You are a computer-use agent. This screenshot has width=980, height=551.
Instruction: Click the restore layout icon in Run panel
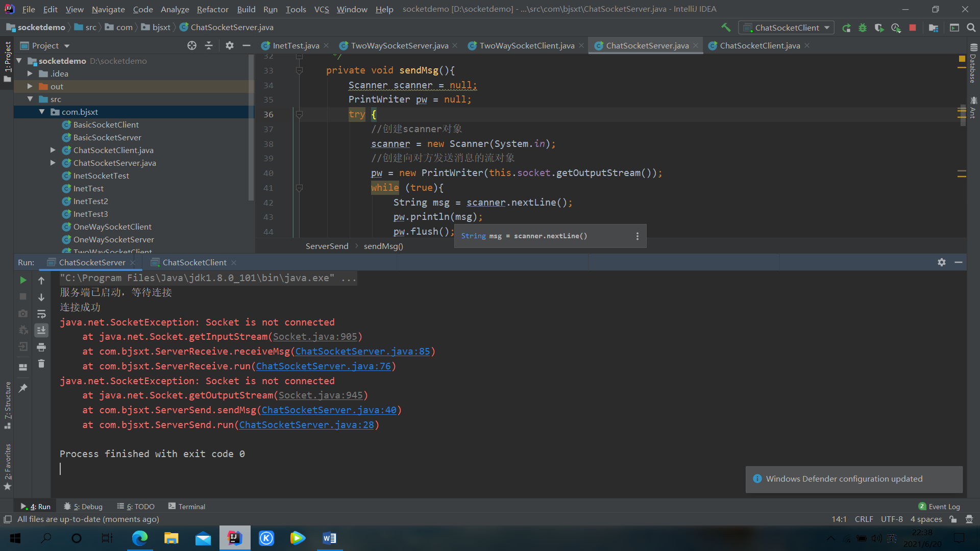click(x=23, y=367)
